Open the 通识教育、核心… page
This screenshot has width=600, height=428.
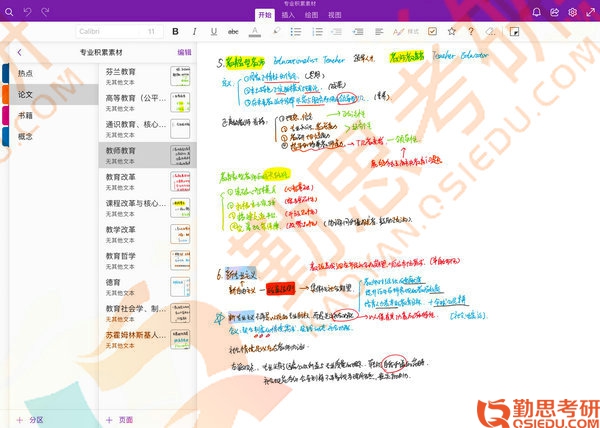pos(148,129)
